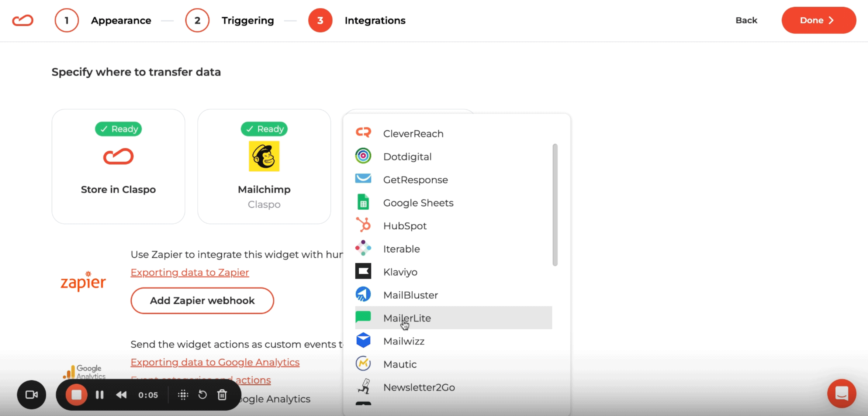Click the Mailchimp monkey logo

(264, 156)
